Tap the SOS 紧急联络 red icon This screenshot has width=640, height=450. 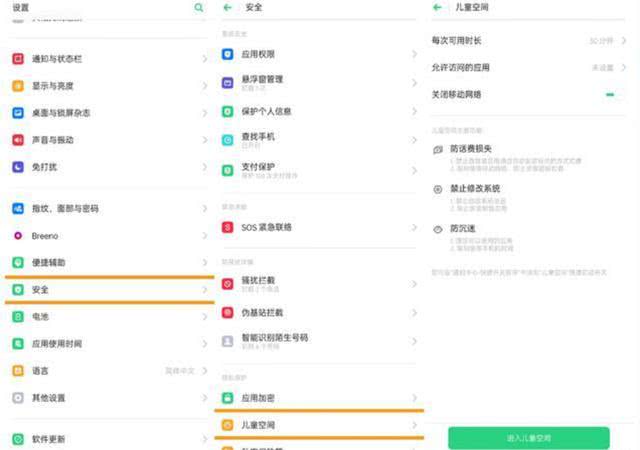228,227
